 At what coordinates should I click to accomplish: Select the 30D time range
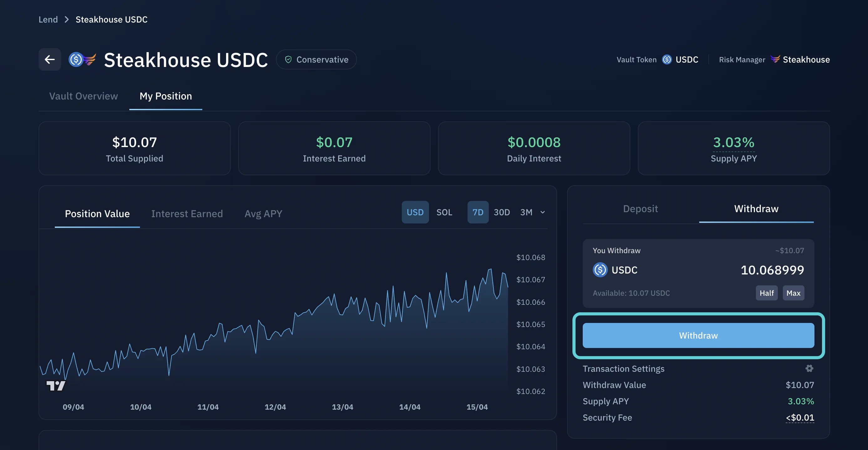click(x=501, y=212)
